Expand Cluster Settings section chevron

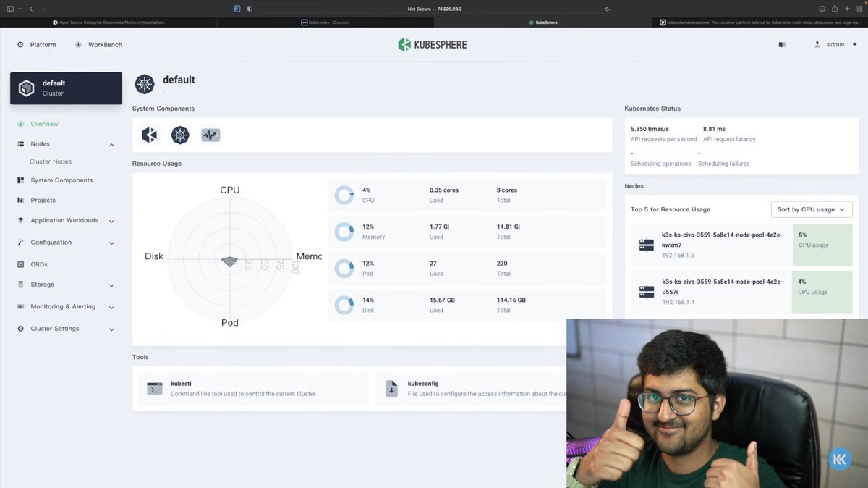(x=111, y=329)
